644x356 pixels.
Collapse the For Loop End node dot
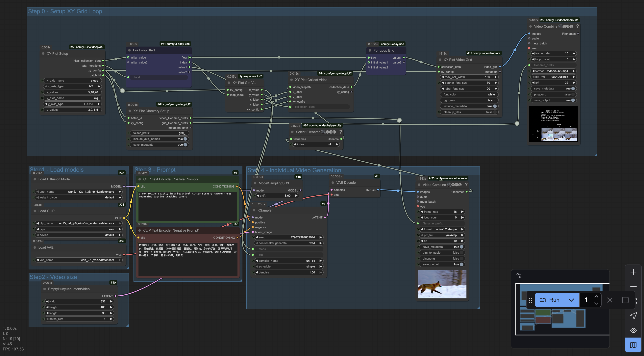tap(370, 50)
